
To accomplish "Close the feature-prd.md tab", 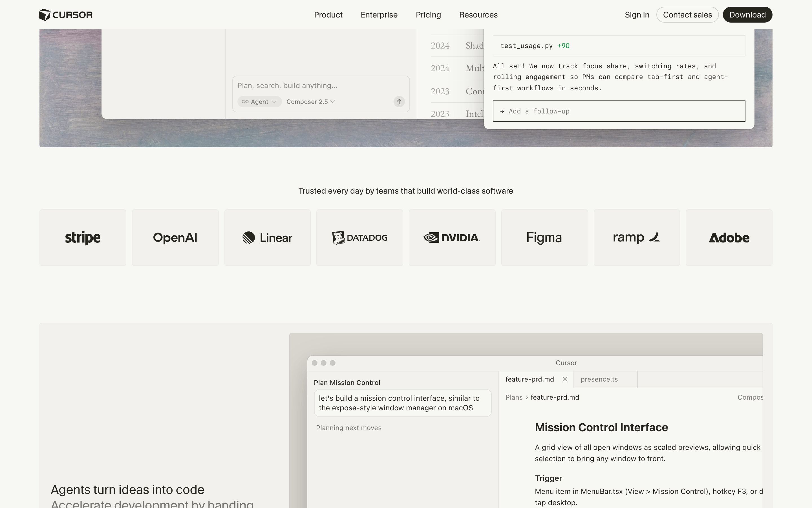I will (x=565, y=379).
